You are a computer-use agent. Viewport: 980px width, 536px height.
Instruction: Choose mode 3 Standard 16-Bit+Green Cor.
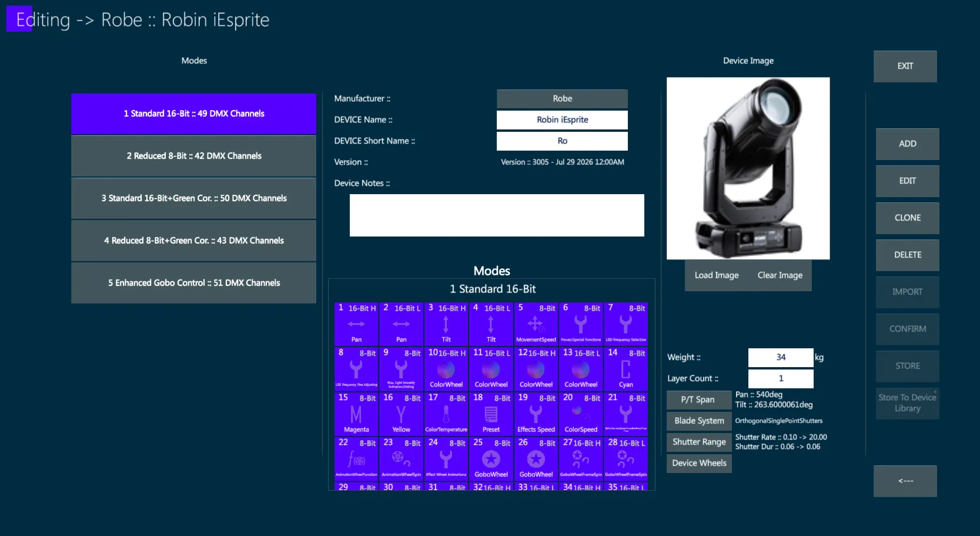point(194,198)
